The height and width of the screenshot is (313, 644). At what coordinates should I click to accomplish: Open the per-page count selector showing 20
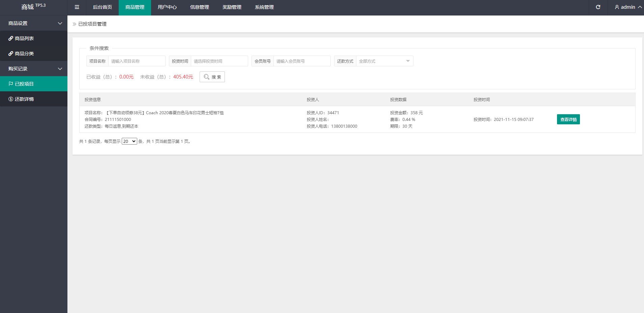[129, 142]
